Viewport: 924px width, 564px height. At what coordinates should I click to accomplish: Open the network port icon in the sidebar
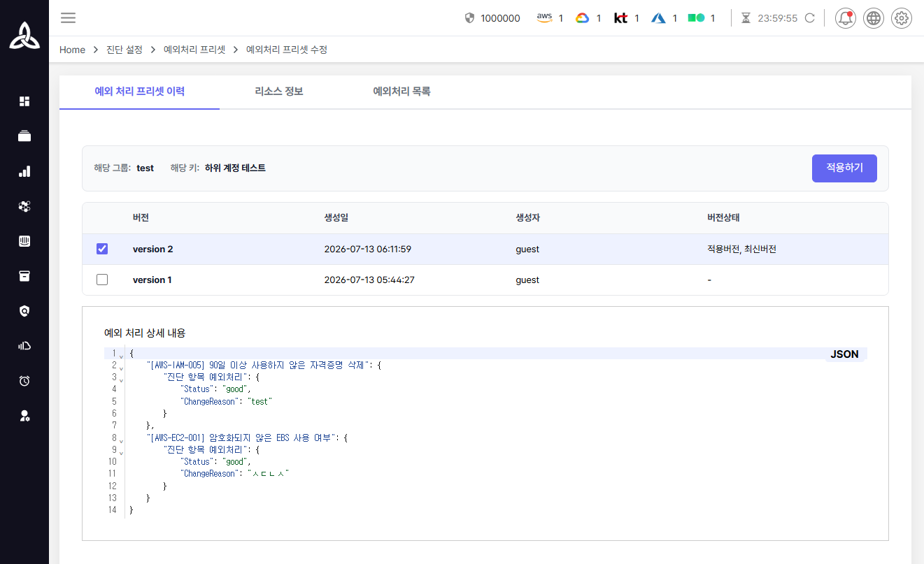pos(24,241)
